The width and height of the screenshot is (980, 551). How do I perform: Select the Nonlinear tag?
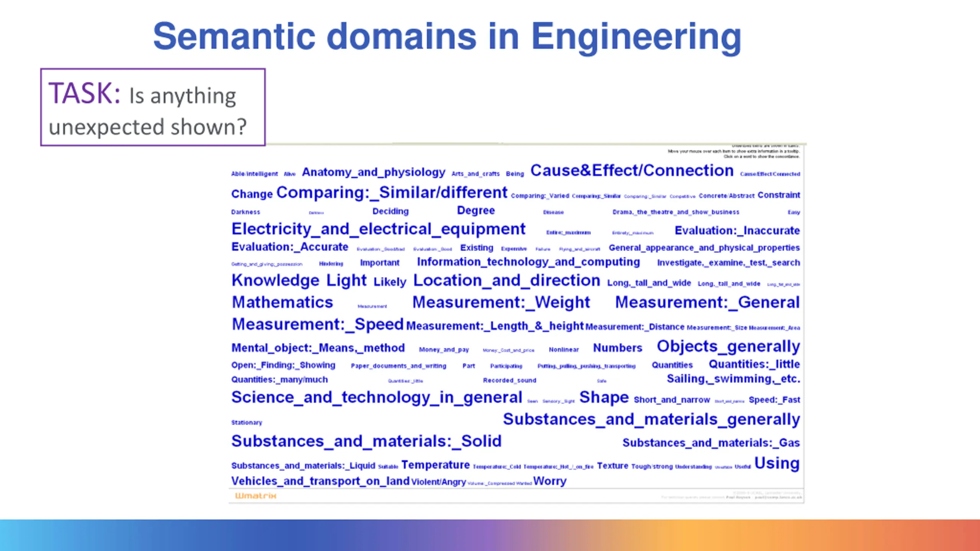click(x=564, y=350)
